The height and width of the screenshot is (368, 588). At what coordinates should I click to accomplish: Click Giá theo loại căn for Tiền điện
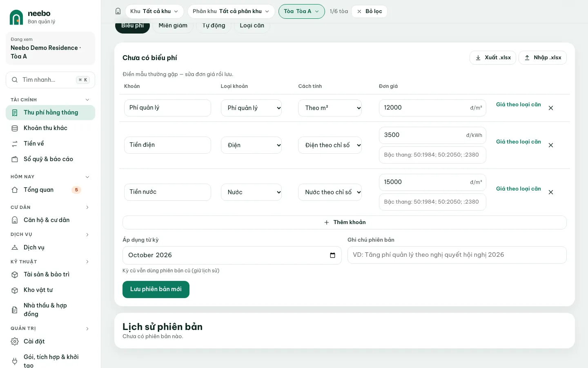[x=519, y=142]
